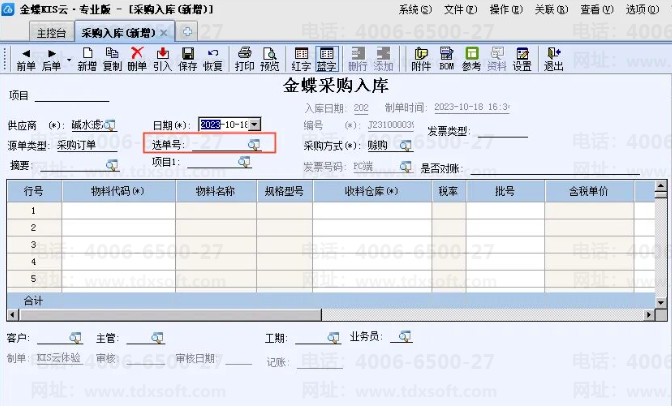Open the BOM toolbar icon
The height and width of the screenshot is (408, 672).
[446, 59]
